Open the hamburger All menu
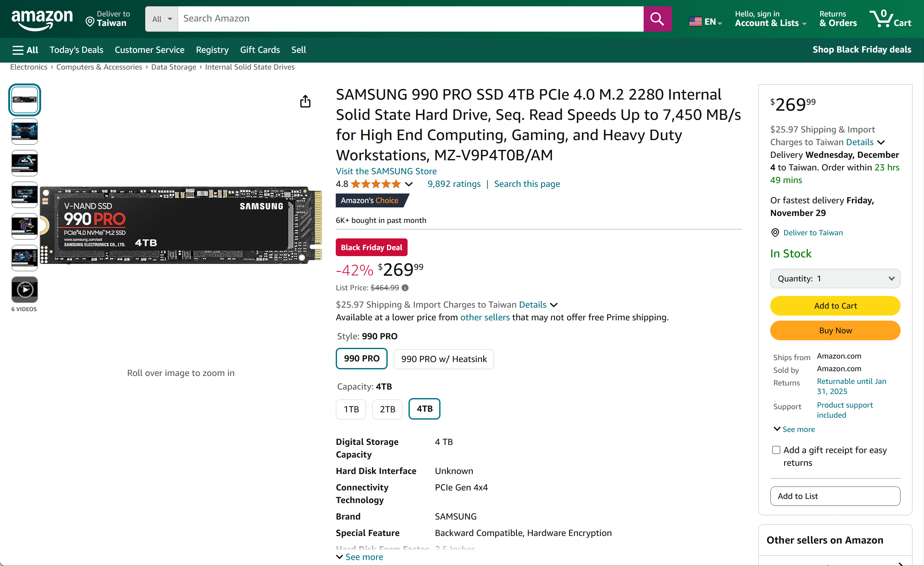This screenshot has height=566, width=924. [26, 50]
